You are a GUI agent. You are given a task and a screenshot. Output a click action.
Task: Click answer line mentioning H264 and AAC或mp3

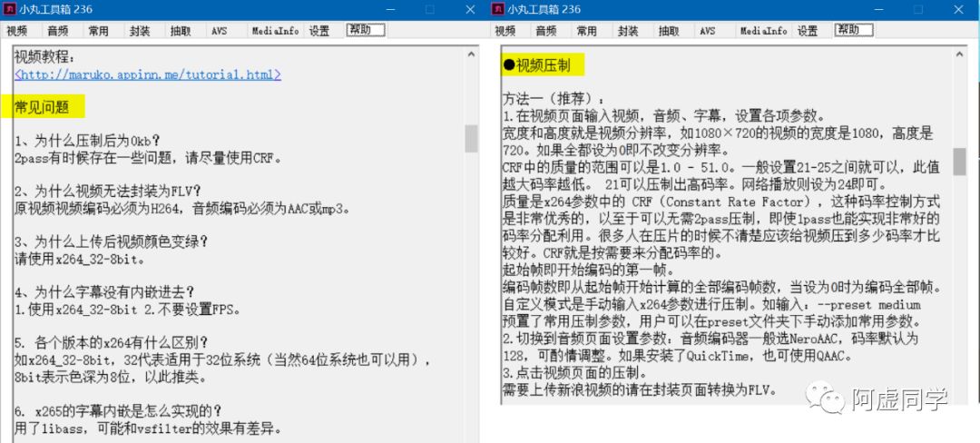(x=181, y=209)
